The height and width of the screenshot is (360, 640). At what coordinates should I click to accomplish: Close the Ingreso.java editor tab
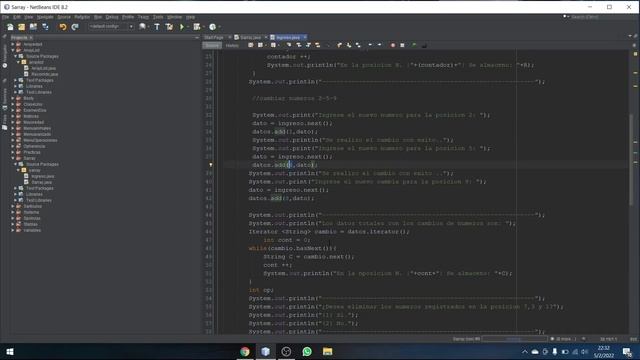click(304, 37)
